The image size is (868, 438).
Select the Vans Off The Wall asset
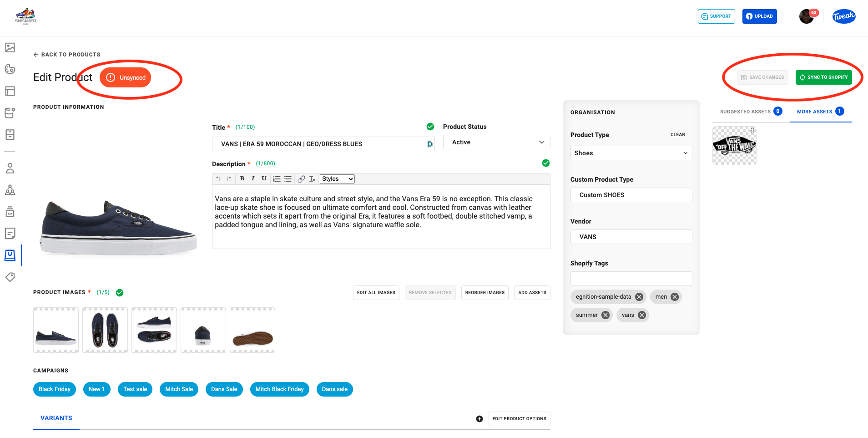[735, 146]
